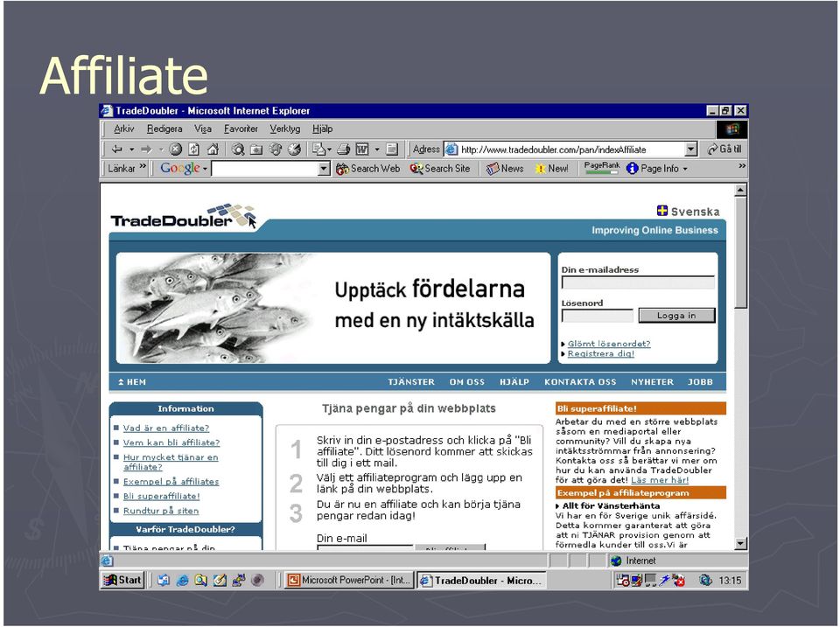840x627 pixels.
Task: Open the Search pane toolbar icon
Action: (x=238, y=150)
